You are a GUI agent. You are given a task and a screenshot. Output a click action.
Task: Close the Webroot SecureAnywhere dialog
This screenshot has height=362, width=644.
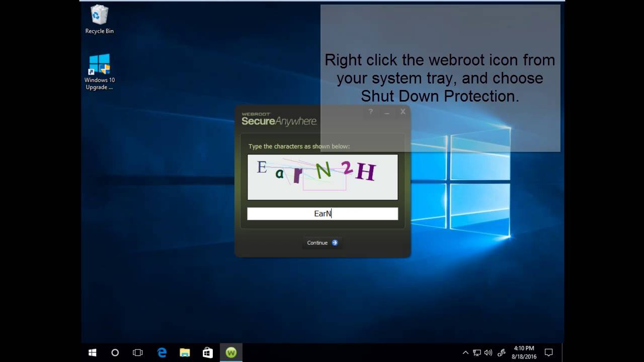[x=403, y=112]
